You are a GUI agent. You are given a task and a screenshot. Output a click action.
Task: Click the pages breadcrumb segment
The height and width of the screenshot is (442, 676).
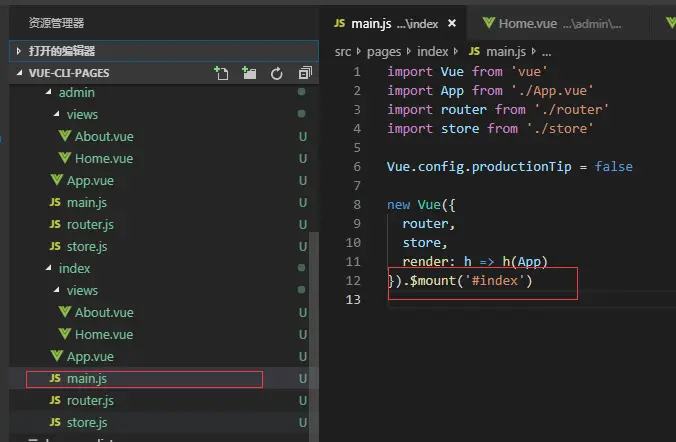(x=384, y=52)
